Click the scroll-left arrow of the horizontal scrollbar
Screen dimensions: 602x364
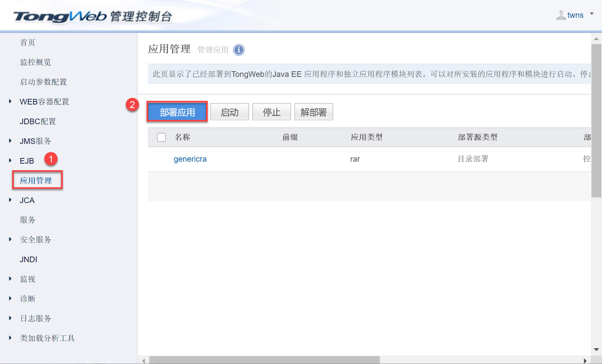click(x=144, y=361)
